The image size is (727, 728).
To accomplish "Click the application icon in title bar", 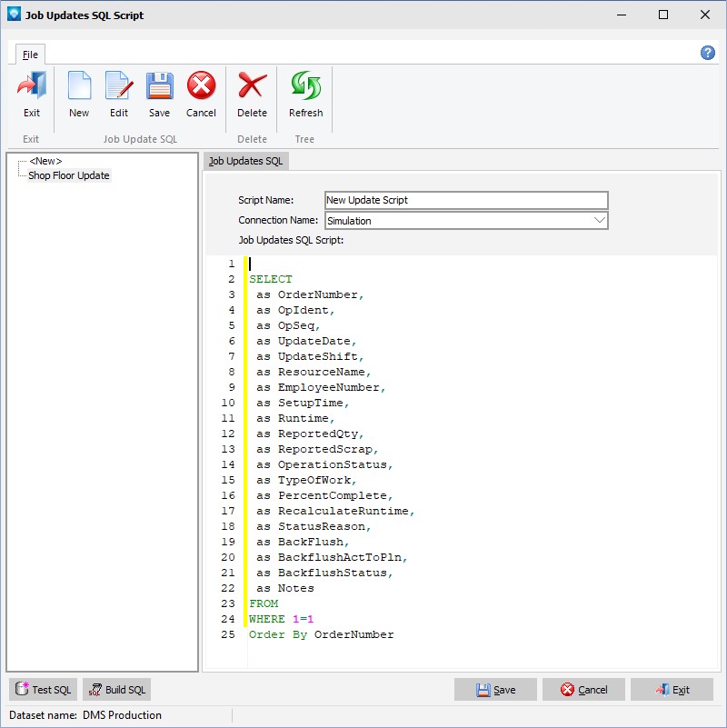I will tap(14, 15).
